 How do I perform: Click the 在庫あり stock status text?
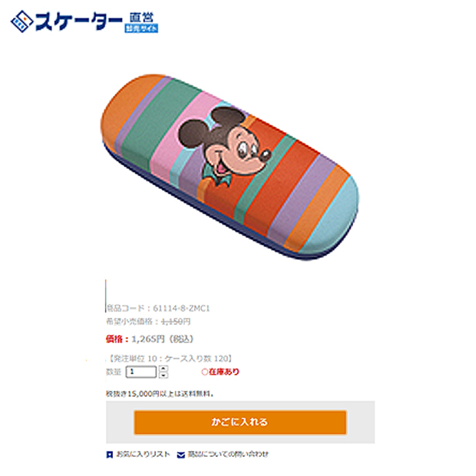tap(224, 372)
